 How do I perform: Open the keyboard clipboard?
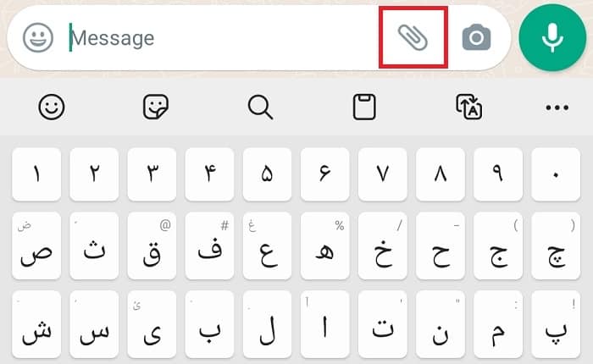[x=364, y=107]
